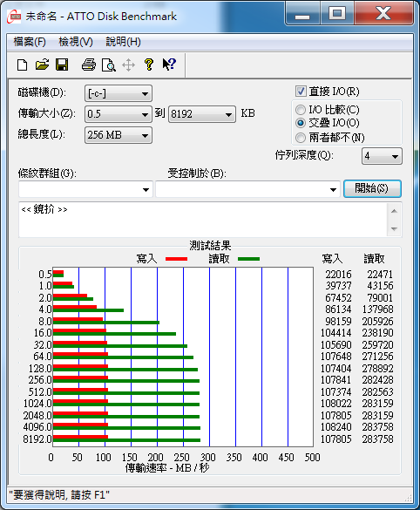The image size is (420, 510).
Task: Click the write value 108022
Action: point(336,404)
